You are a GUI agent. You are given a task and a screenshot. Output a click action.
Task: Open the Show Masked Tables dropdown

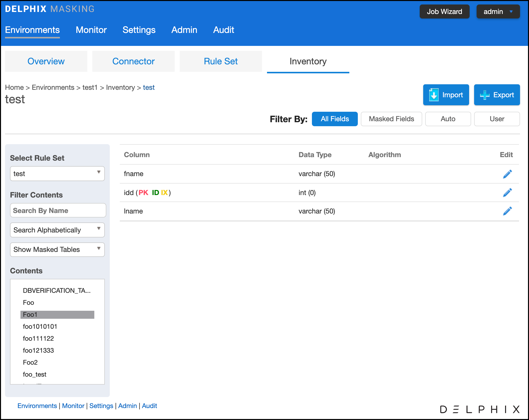click(x=57, y=249)
